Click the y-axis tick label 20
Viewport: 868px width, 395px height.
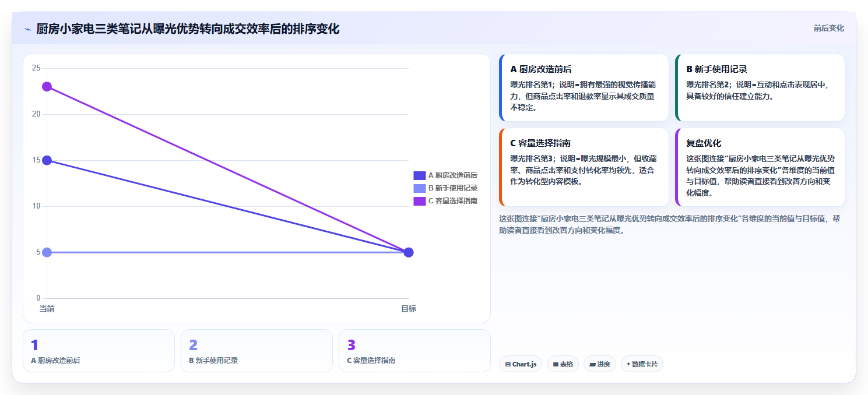tap(36, 114)
